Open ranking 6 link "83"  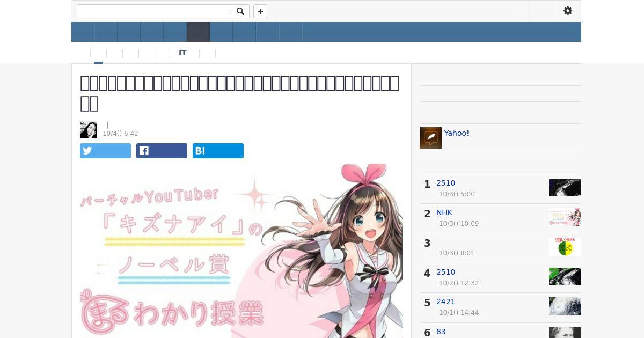[441, 332]
